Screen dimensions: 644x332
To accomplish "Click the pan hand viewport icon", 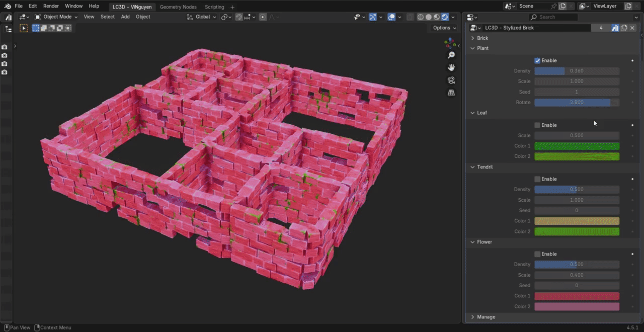I will [x=451, y=67].
